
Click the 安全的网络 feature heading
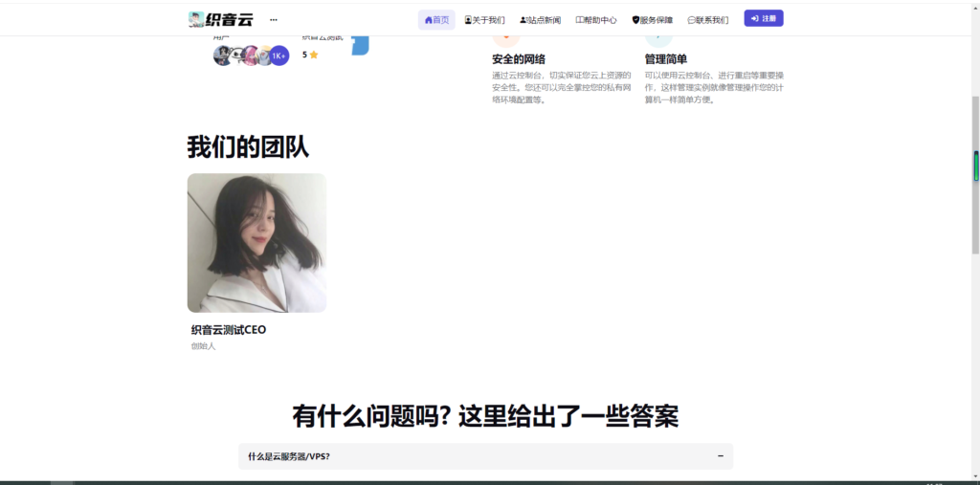point(519,59)
